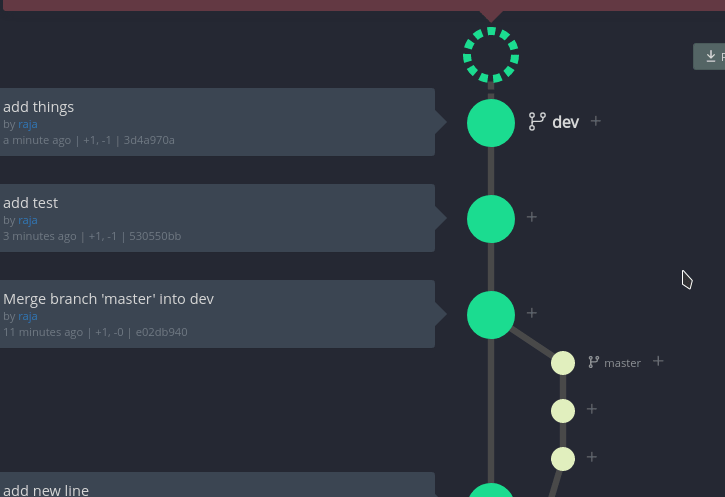Click plus icon next to master label

pos(658,361)
